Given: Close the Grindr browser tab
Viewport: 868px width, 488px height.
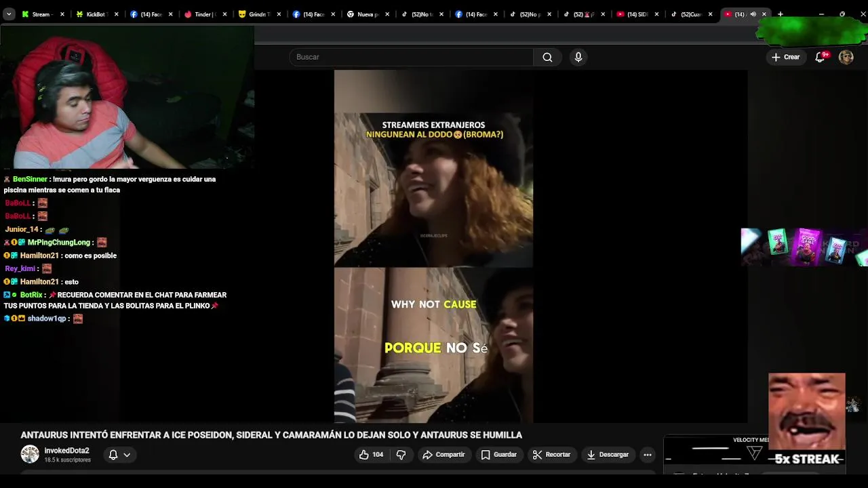Looking at the screenshot, I should click(x=279, y=14).
